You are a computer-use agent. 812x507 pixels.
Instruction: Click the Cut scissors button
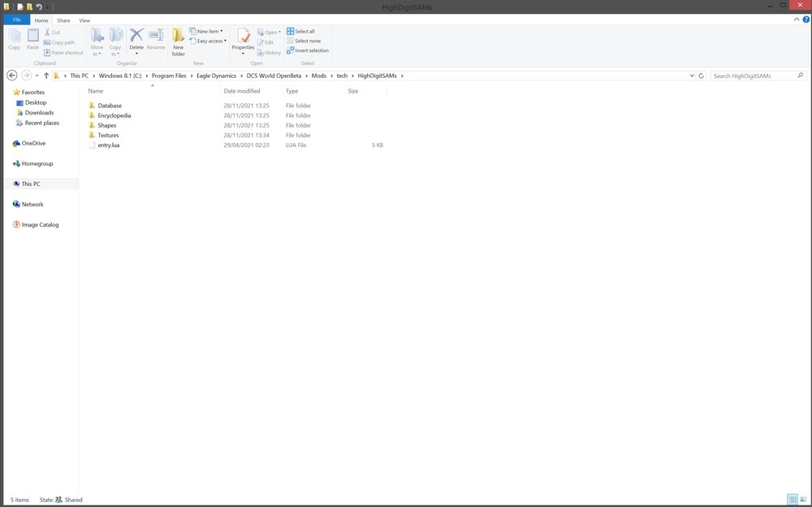[x=52, y=32]
